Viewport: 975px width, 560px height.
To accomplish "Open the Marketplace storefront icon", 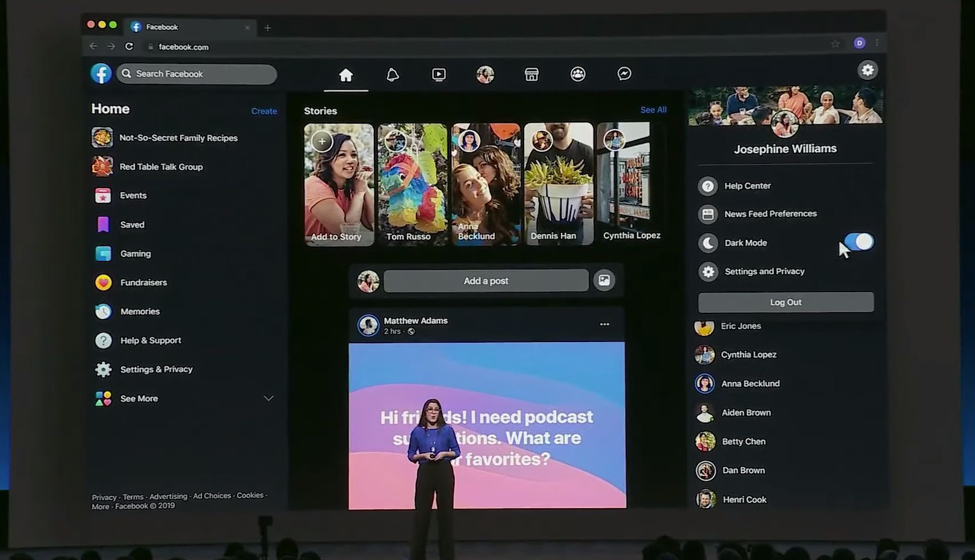I will pyautogui.click(x=532, y=75).
